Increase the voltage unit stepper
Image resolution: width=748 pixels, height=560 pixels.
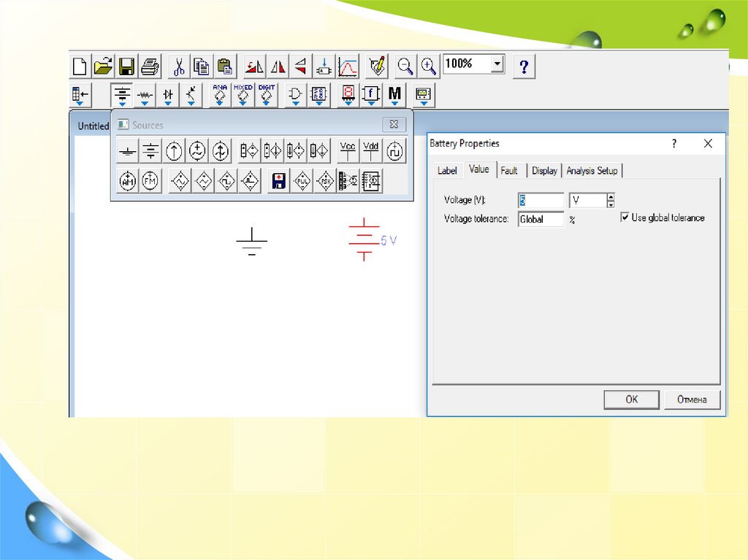[611, 196]
